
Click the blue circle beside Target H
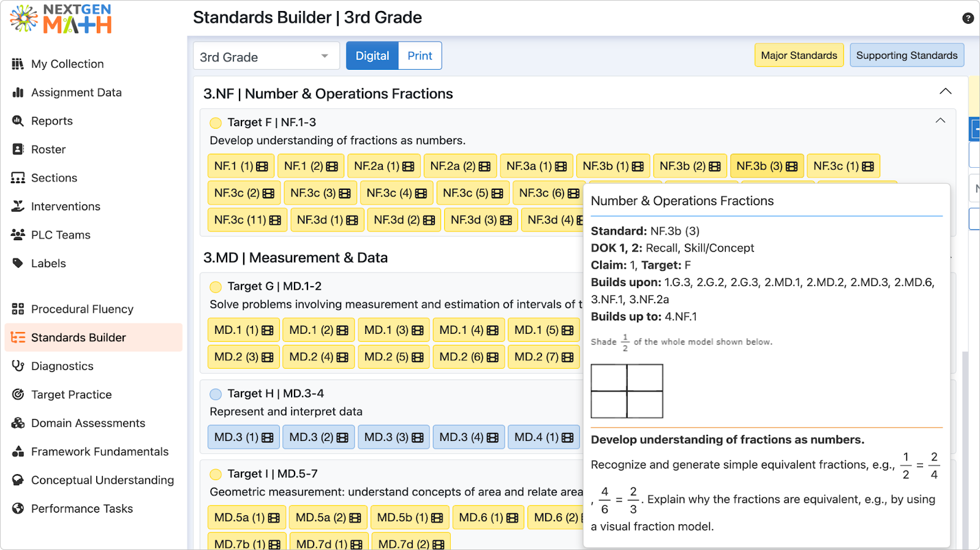(216, 394)
